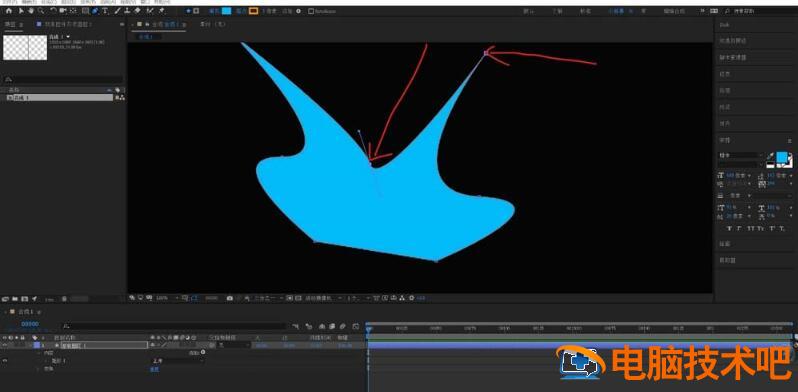Select the Zoom magnifier tool

41,11
